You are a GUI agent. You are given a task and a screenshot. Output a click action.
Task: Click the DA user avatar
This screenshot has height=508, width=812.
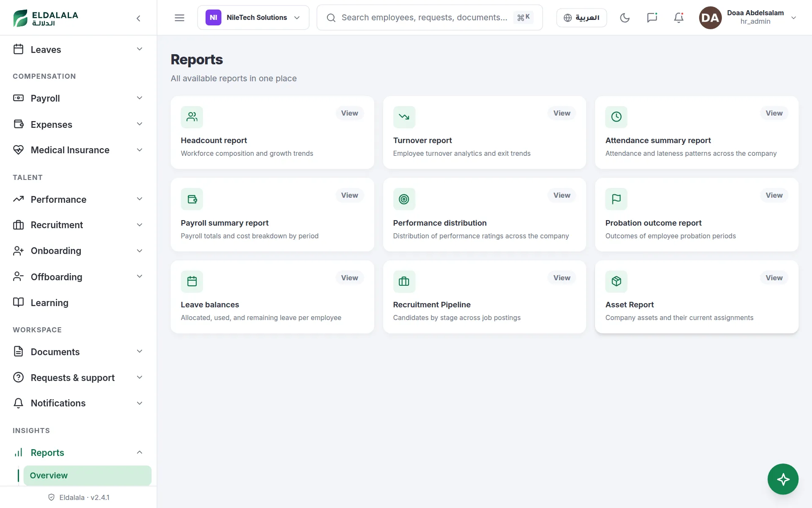710,18
